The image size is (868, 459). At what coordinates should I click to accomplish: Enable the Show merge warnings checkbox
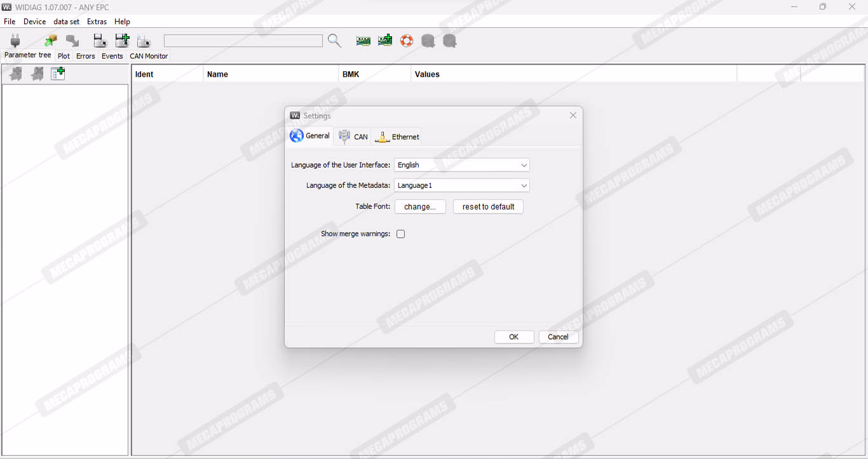[400, 234]
